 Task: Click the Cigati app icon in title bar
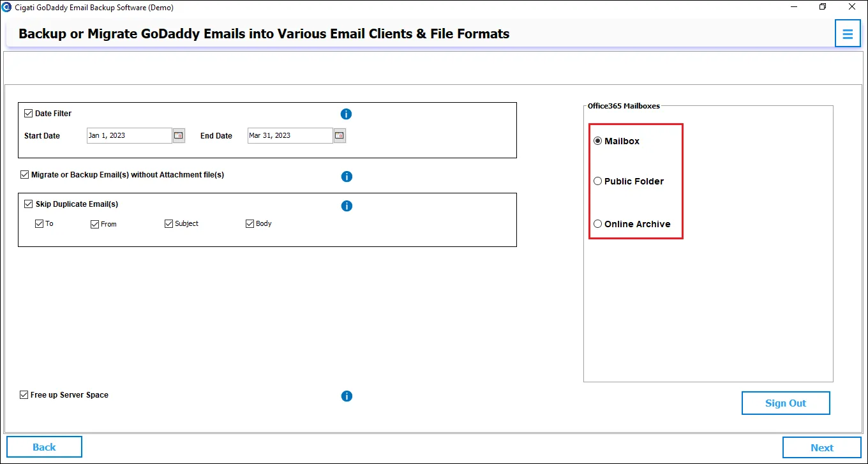(x=6, y=8)
